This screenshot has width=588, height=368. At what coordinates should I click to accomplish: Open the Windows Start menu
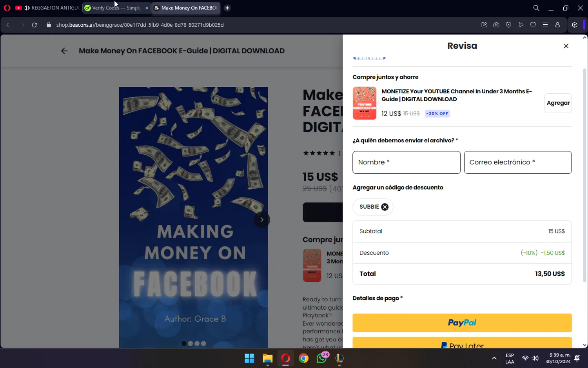pos(249,358)
